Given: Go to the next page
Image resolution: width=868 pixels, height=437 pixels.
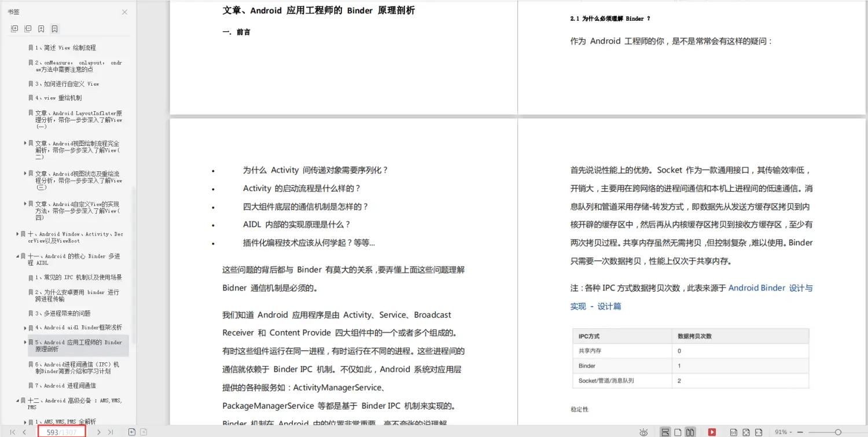Looking at the screenshot, I should tap(99, 432).
